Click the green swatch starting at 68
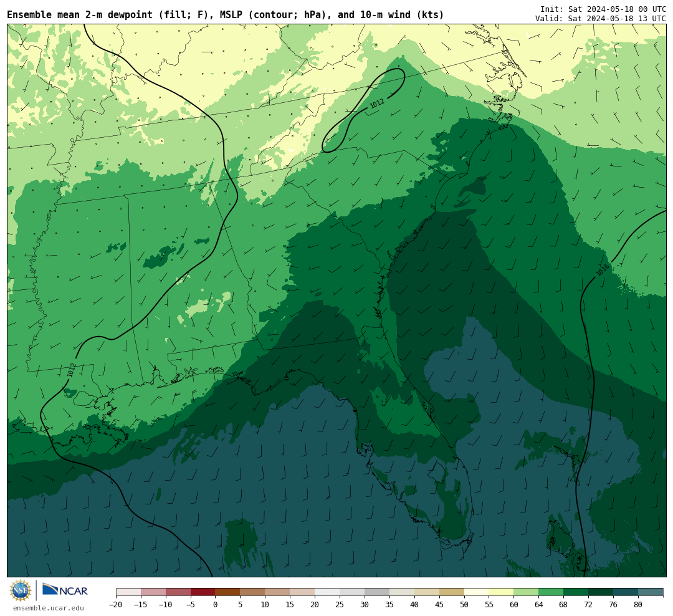Screen dimensions: 673x616 576,592
